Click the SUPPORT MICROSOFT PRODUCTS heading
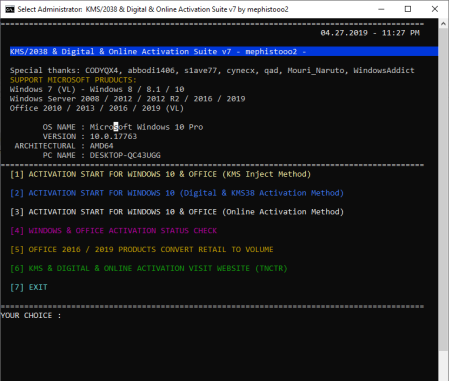The image size is (449, 381). pos(73,80)
